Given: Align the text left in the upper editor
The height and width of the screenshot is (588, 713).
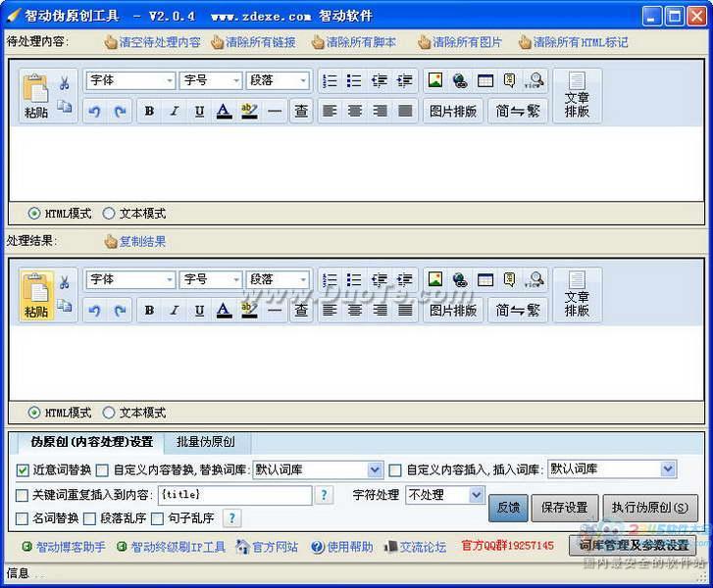Looking at the screenshot, I should pyautogui.click(x=330, y=111).
